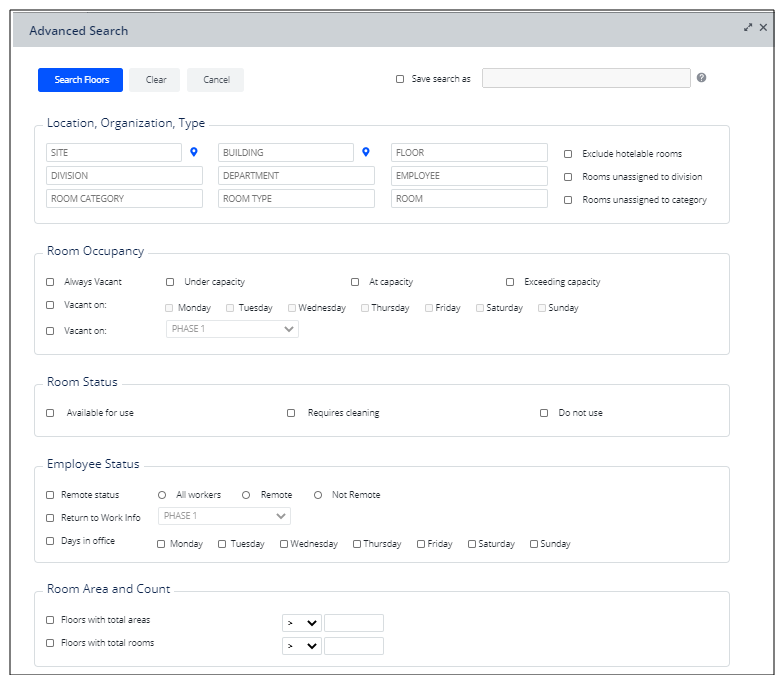Click the DIVISION input field
The height and width of the screenshot is (675, 775).
pyautogui.click(x=124, y=175)
